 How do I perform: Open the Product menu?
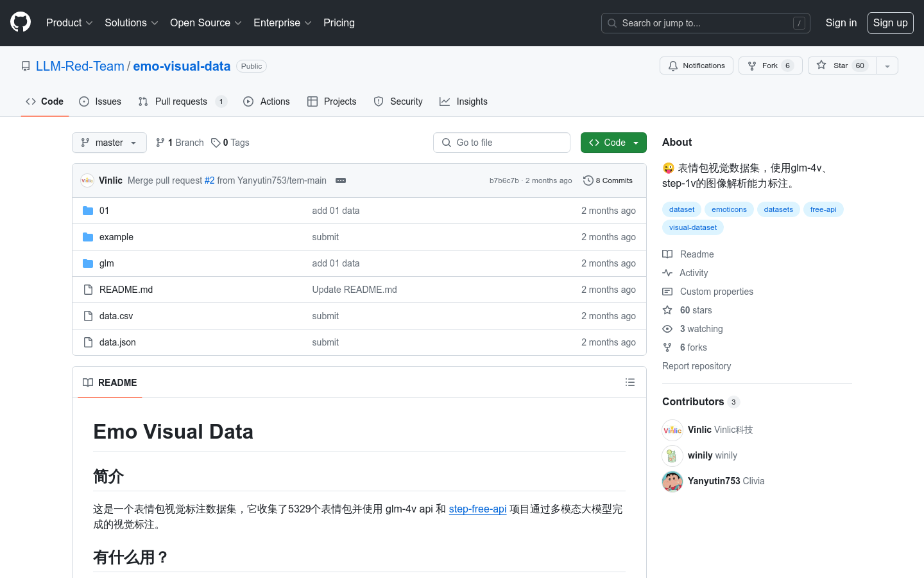coord(69,22)
